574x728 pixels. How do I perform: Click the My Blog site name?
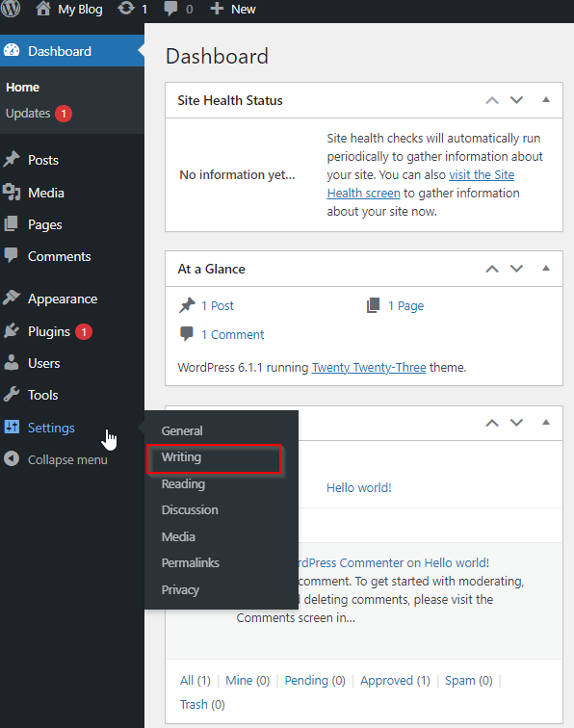(x=80, y=10)
